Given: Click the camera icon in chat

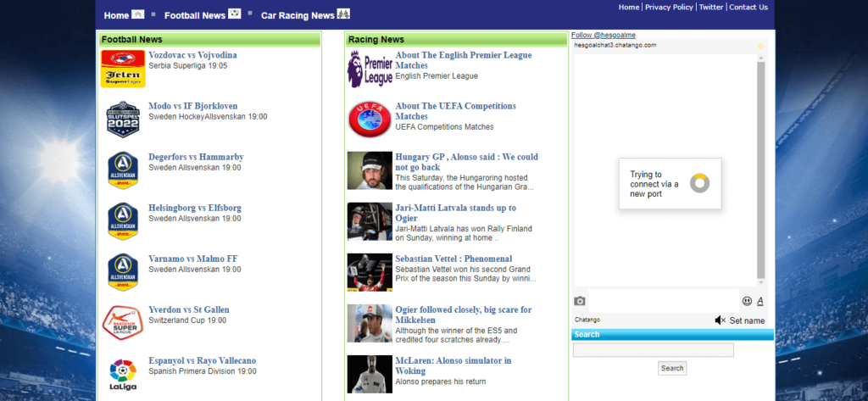Looking at the screenshot, I should click(580, 301).
